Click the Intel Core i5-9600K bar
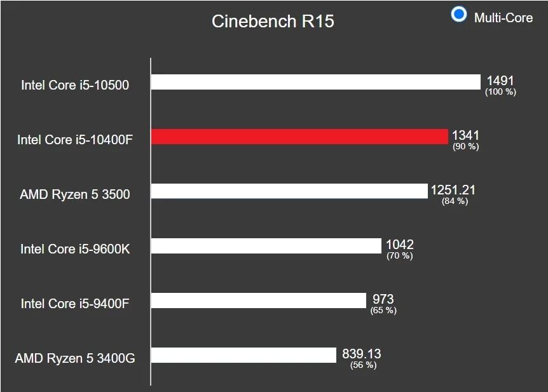This screenshot has height=392, width=548. pos(266,246)
